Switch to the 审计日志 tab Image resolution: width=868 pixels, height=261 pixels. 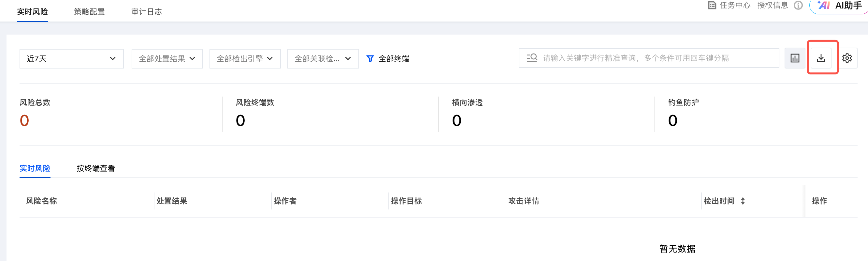(x=147, y=12)
